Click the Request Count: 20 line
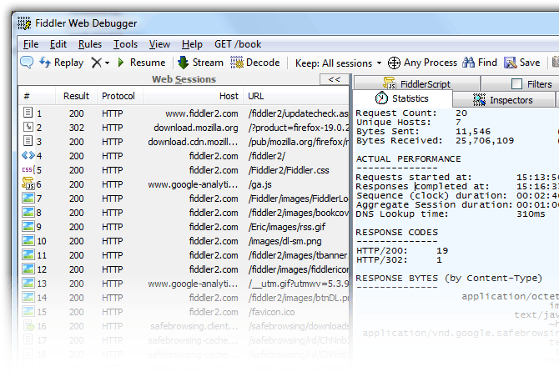Image resolution: width=559 pixels, height=392 pixels. [x=411, y=113]
